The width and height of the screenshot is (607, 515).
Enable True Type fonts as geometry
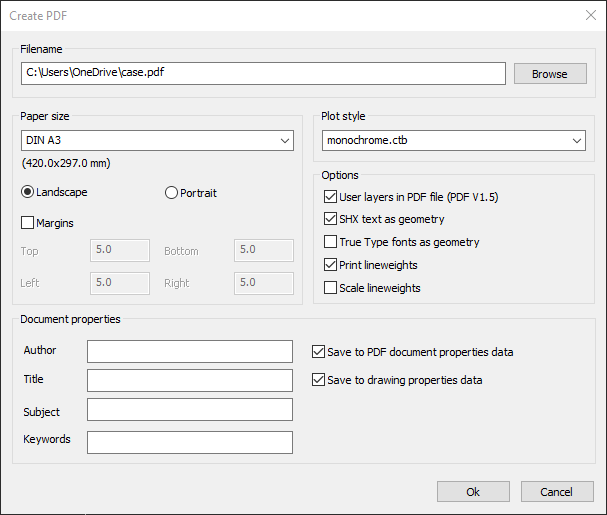click(331, 242)
